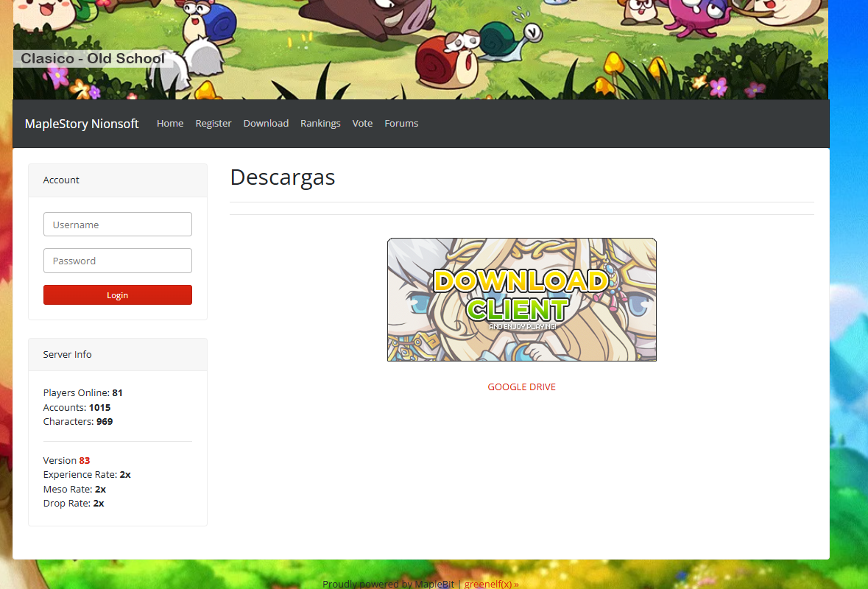Select the Players Online: 81 line
The height and width of the screenshot is (589, 868).
point(83,393)
